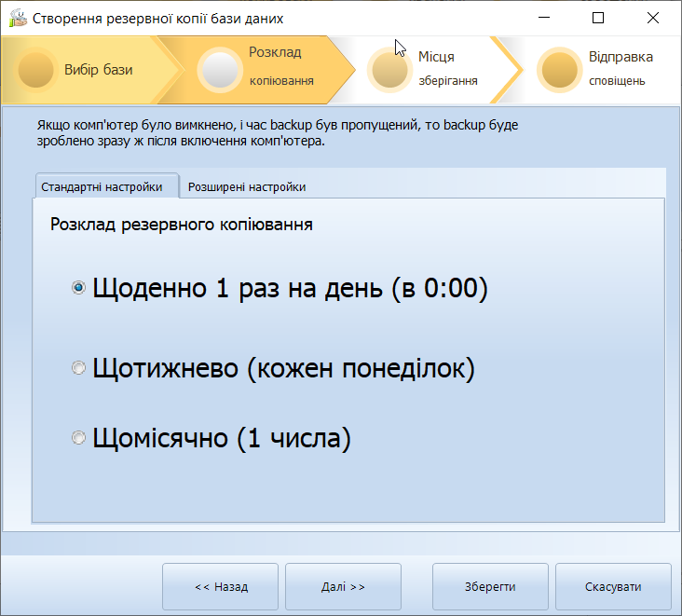Cancel the wizard via Скасувати
Screen dimensions: 682x616
[x=613, y=587]
